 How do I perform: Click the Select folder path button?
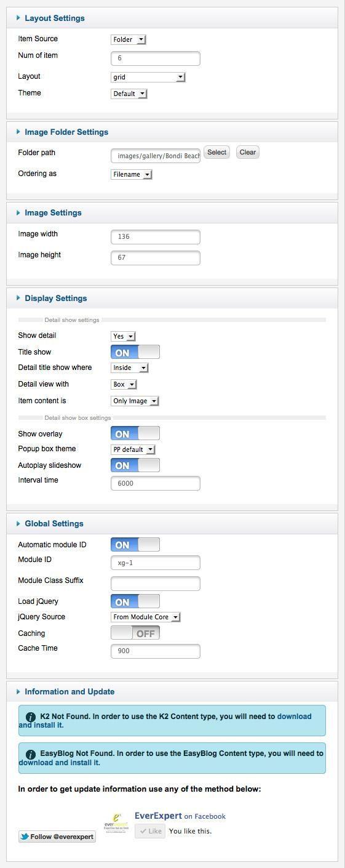[216, 153]
